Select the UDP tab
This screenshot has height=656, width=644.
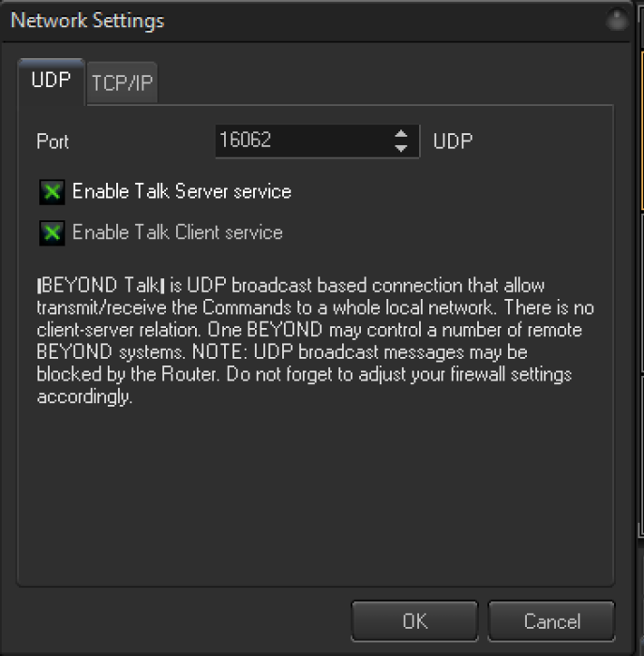(x=51, y=81)
